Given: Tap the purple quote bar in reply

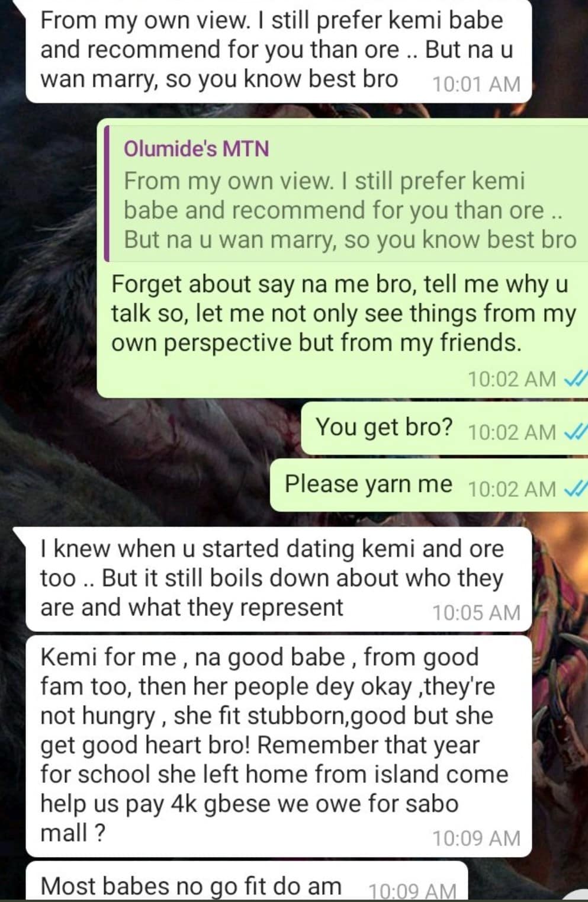Looking at the screenshot, I should pos(107,193).
